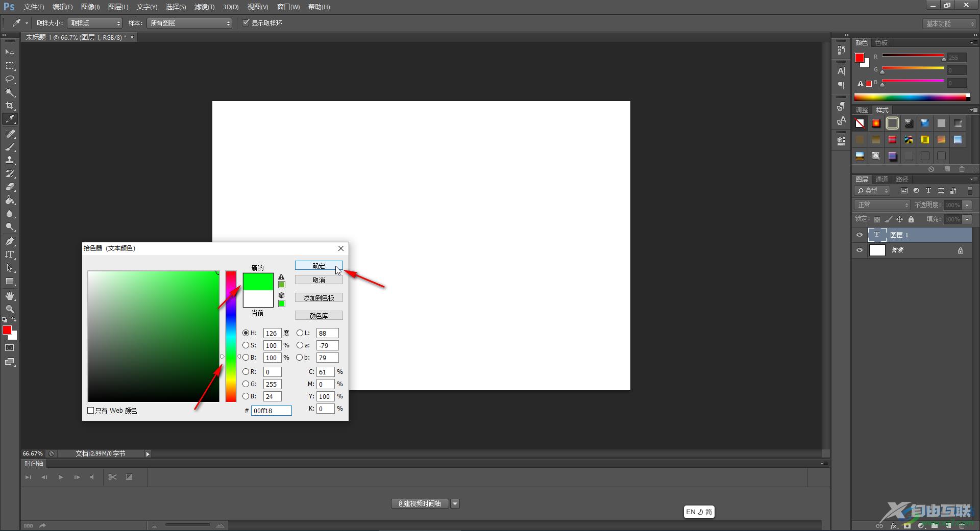Select the Path Selection tool
The image size is (980, 531).
point(10,268)
